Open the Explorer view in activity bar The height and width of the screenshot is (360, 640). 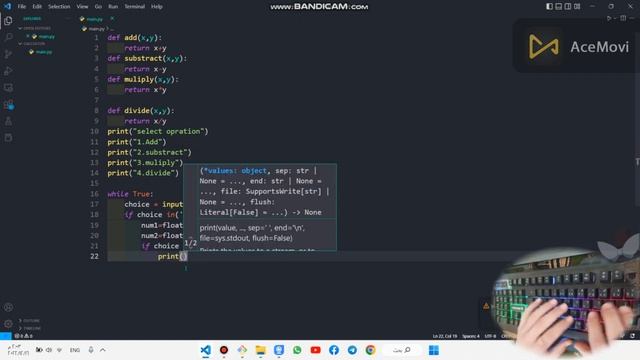8,21
